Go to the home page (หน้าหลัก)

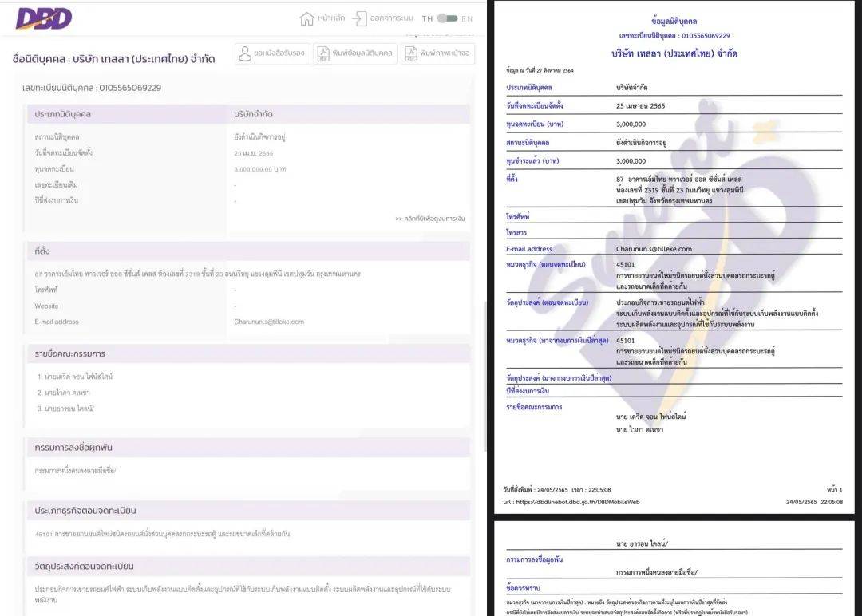pyautogui.click(x=322, y=18)
